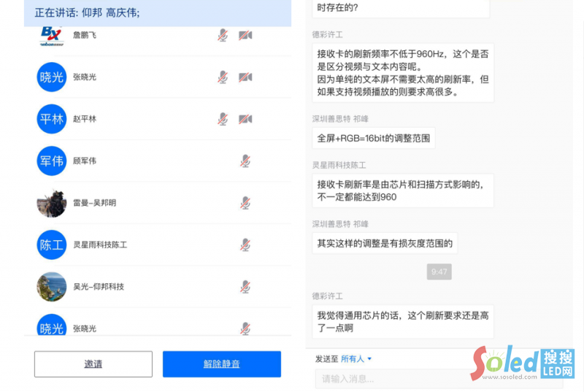Toggle the microphone for 赵平林
584x392 pixels.
tap(223, 119)
